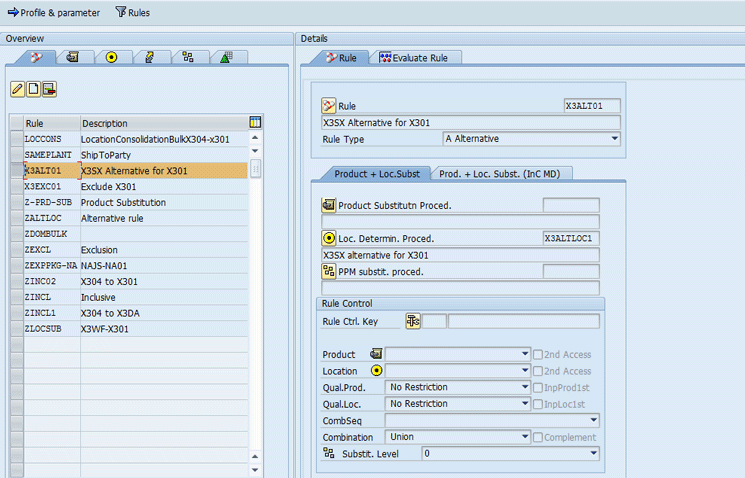Click the Rule Ctrl. Key icon button
Image resolution: width=745 pixels, height=478 pixels.
[x=412, y=321]
